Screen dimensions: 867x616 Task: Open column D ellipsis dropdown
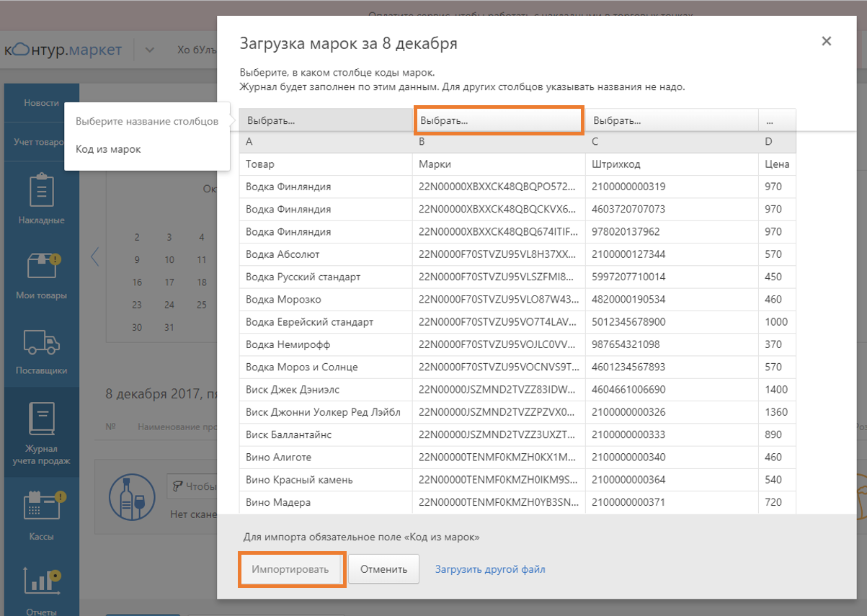(x=776, y=120)
